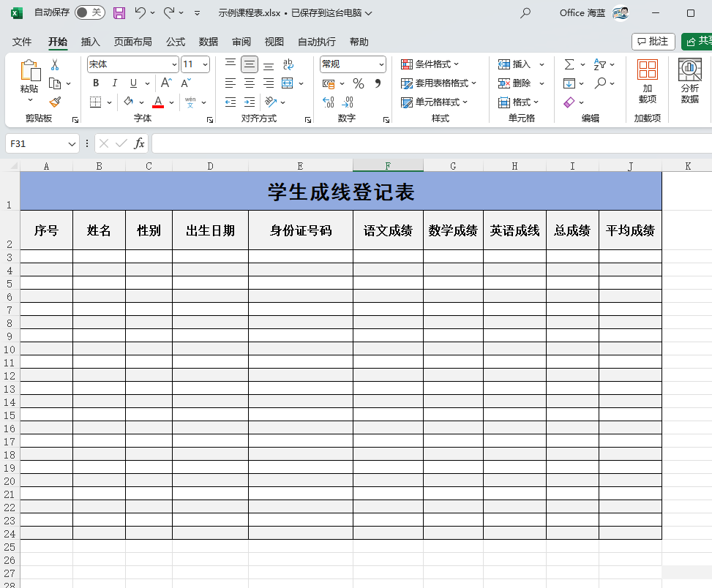This screenshot has width=712, height=588.
Task: Cut selection with the scissors icon
Action: pos(55,65)
